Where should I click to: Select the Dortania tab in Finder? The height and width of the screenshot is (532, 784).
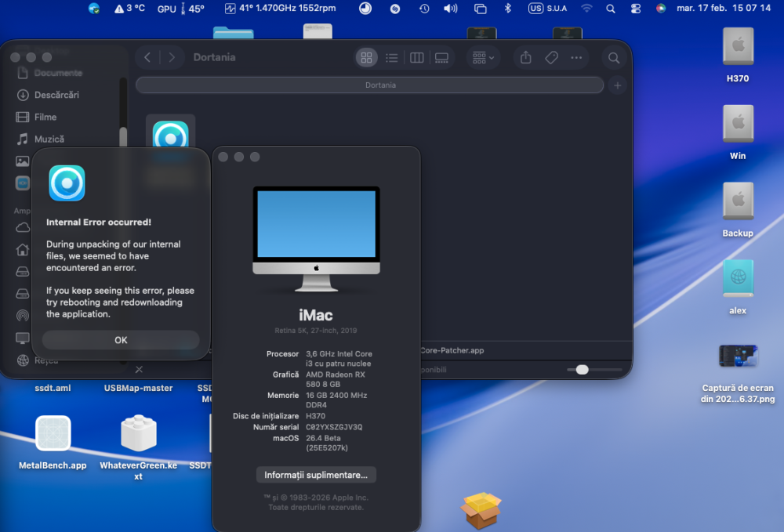point(370,85)
